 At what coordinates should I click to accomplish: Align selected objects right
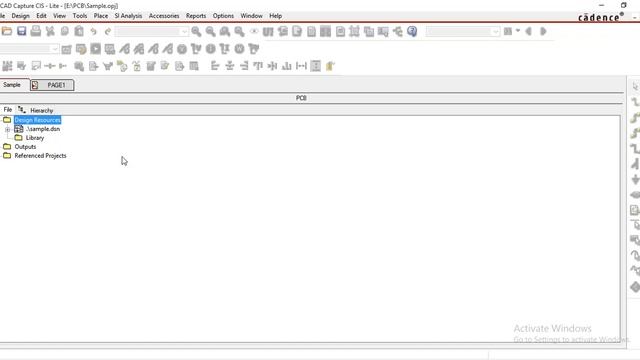point(244,66)
